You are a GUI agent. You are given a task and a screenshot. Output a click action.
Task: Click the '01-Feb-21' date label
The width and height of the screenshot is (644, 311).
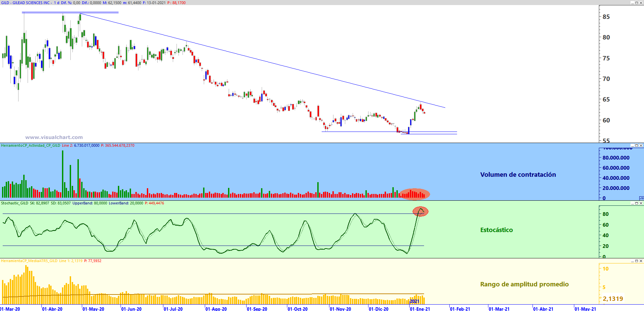[x=460, y=309]
